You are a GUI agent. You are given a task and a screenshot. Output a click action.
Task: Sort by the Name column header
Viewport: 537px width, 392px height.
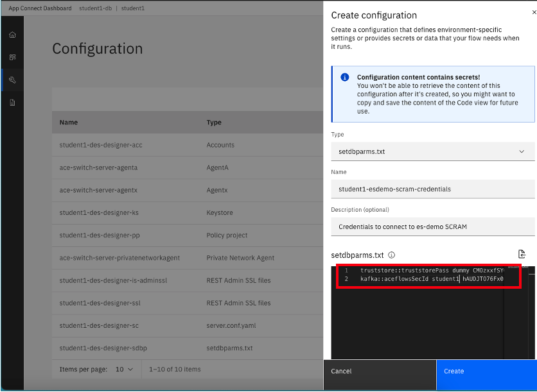(69, 123)
